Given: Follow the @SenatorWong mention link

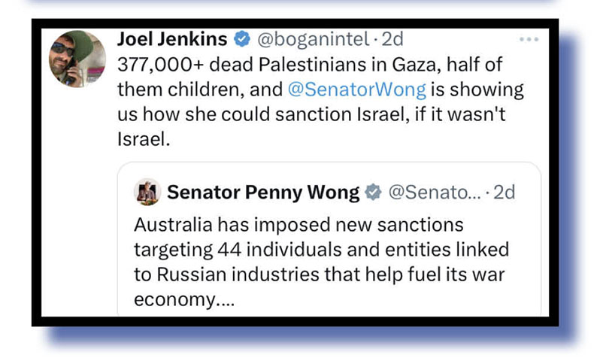Looking at the screenshot, I should coord(357,89).
